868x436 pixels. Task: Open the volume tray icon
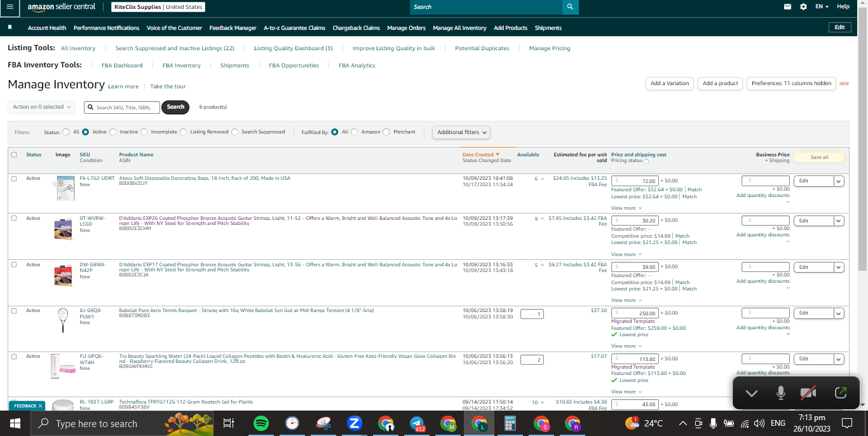[x=759, y=423]
